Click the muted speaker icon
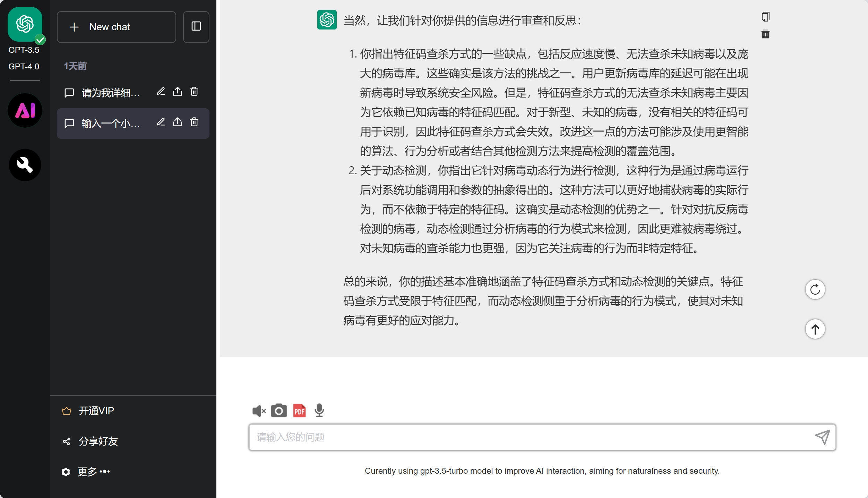This screenshot has height=498, width=868. coord(259,411)
